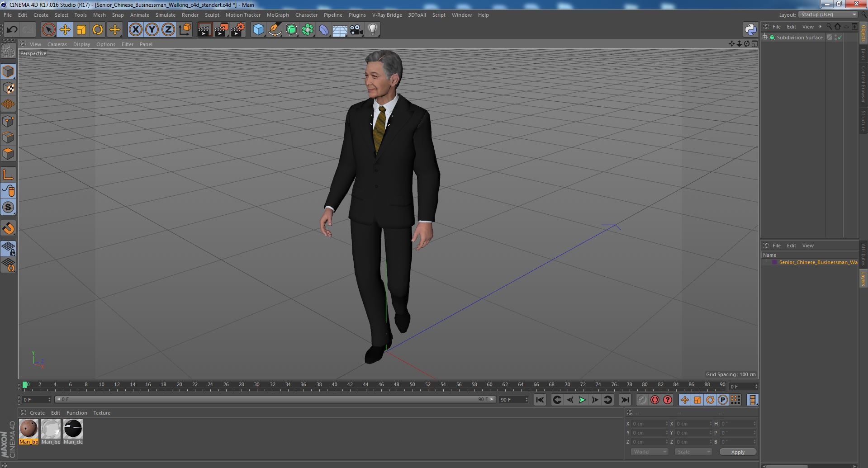Toggle the coordinate system icon
868x468 pixels.
tap(185, 30)
